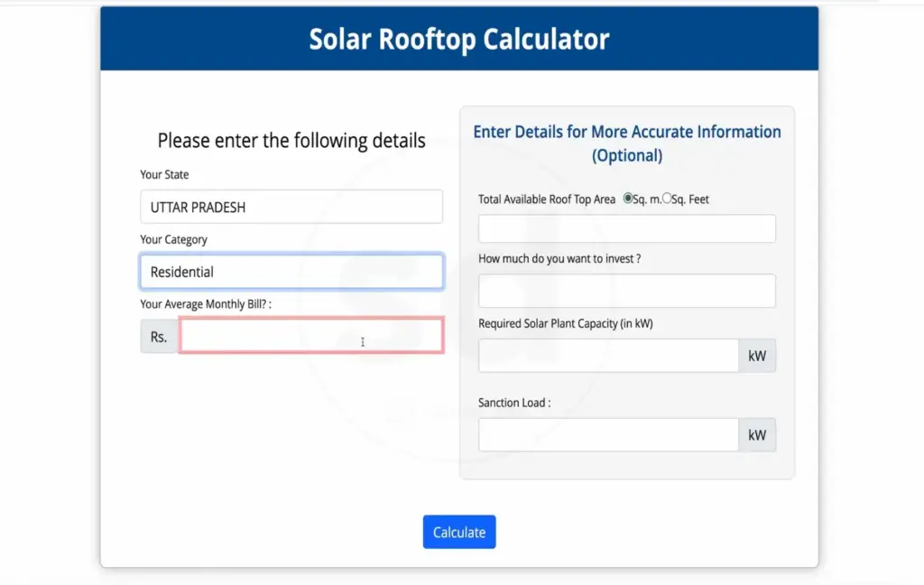Click the Rs. prefix label
Screen dimensions: 924x585
pos(159,336)
